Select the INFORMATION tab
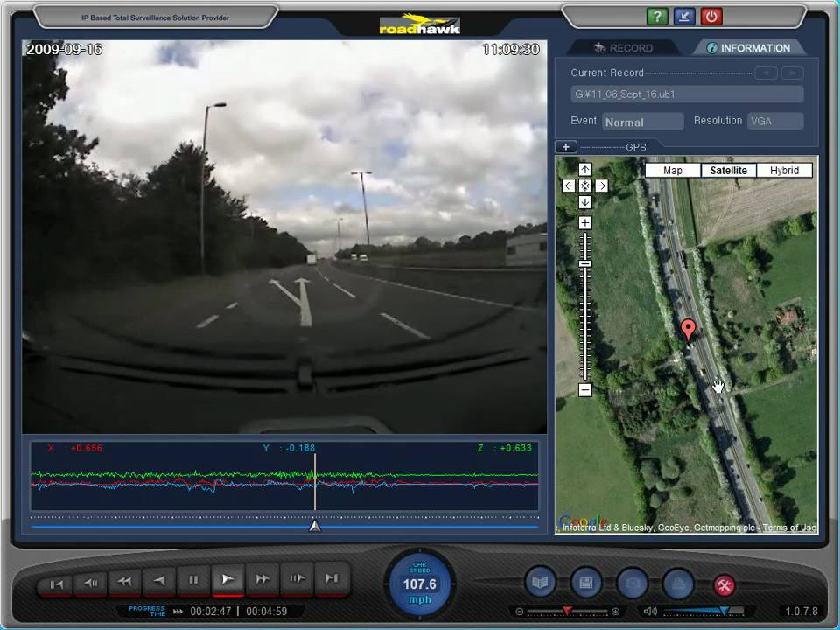Image resolution: width=840 pixels, height=630 pixels. (748, 48)
